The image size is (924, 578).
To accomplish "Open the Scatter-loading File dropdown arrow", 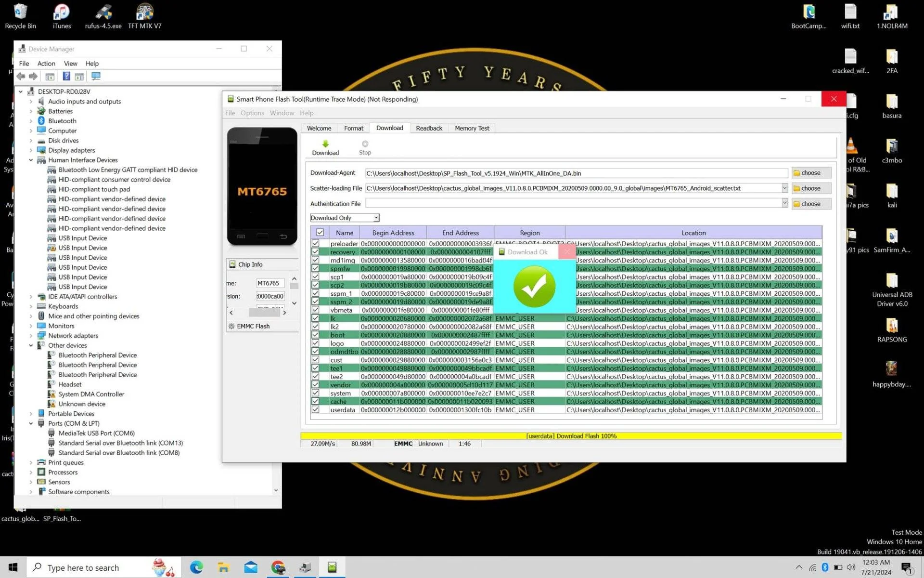I will [x=784, y=188].
